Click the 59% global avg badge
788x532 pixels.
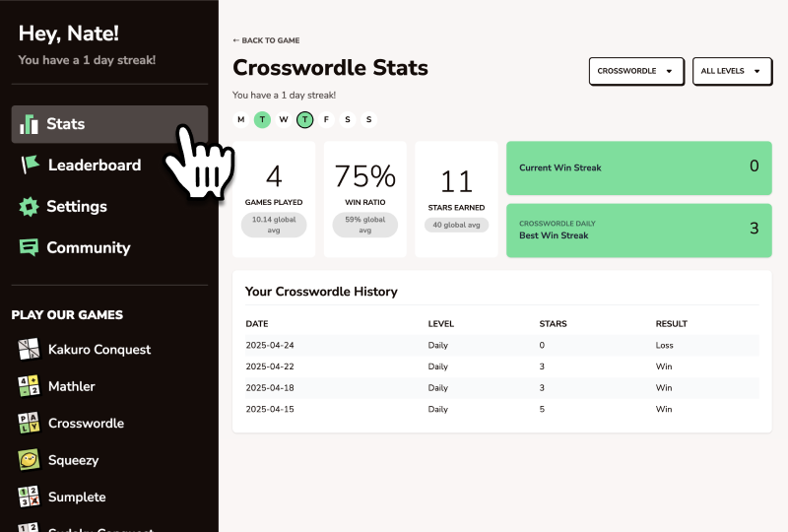pos(365,225)
